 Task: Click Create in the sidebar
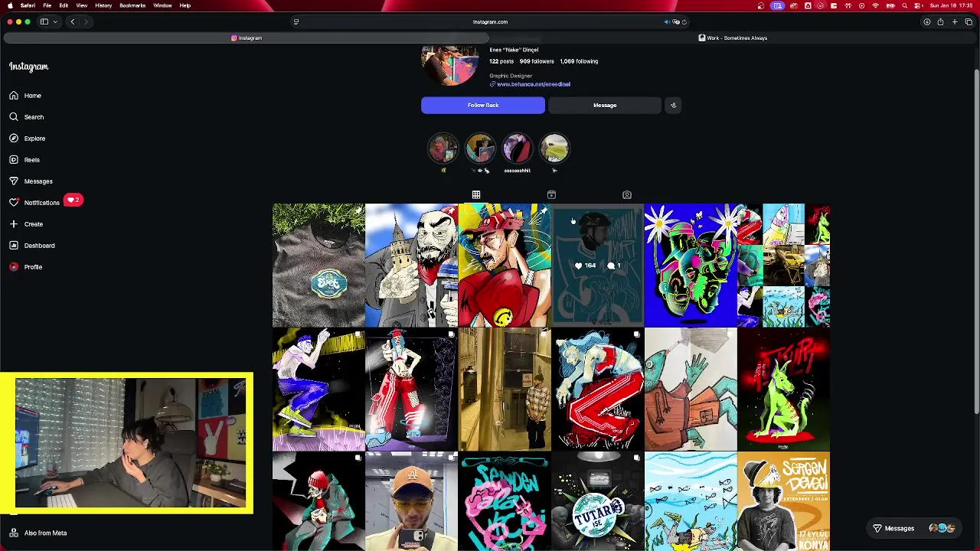26,224
